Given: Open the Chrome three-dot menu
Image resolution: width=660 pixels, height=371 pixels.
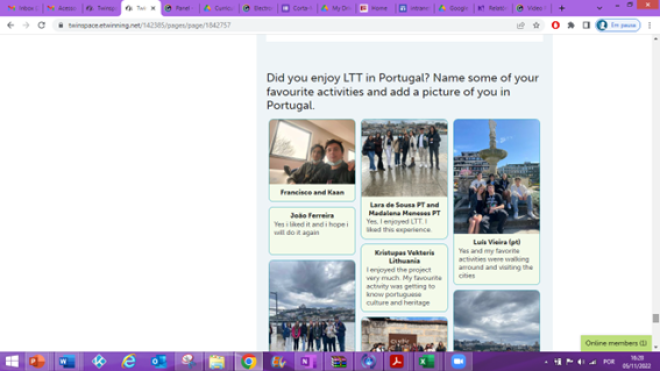Looking at the screenshot, I should point(650,25).
